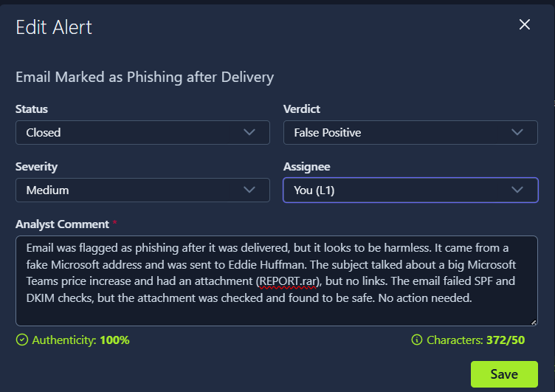Click the chevron arrow in Verdict field
The width and height of the screenshot is (555, 392).
pyautogui.click(x=517, y=132)
